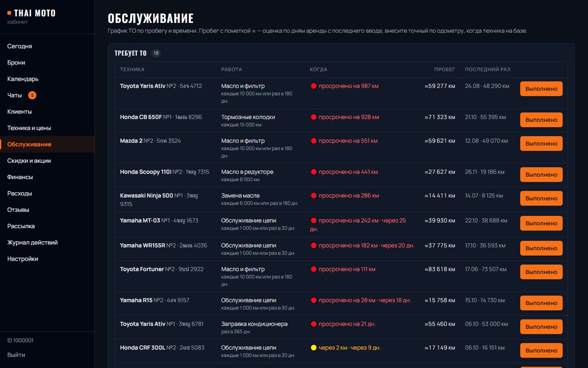Click the Техника column header
This screenshot has width=588, height=368.
[x=132, y=70]
